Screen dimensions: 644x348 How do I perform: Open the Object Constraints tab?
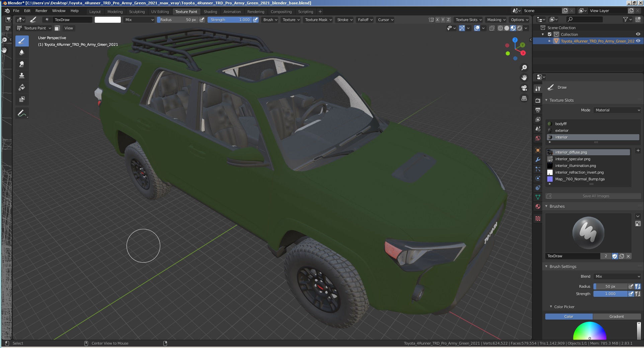click(538, 188)
